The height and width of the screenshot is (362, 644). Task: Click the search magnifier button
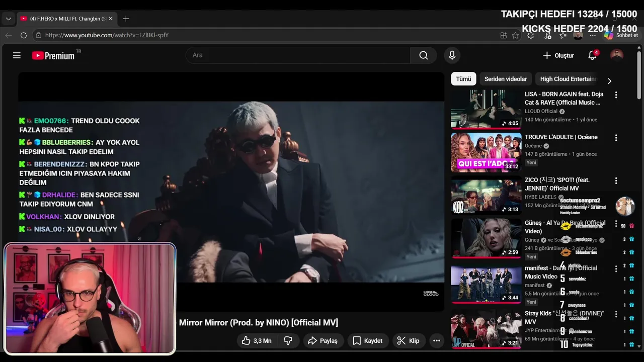point(424,55)
